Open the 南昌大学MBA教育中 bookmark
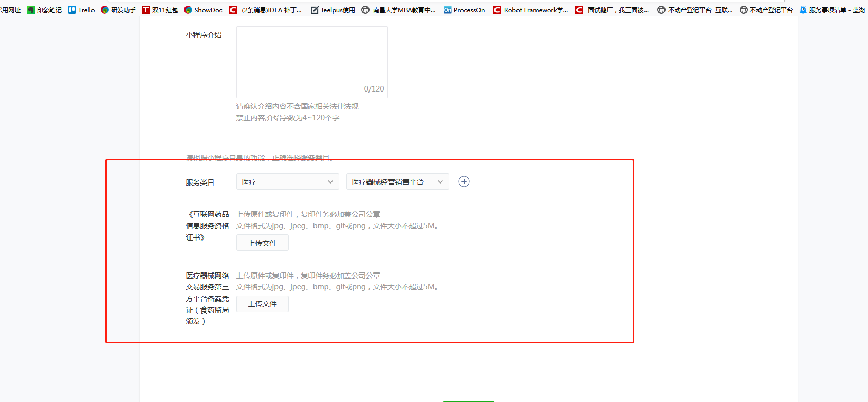The width and height of the screenshot is (868, 402). [x=398, y=10]
